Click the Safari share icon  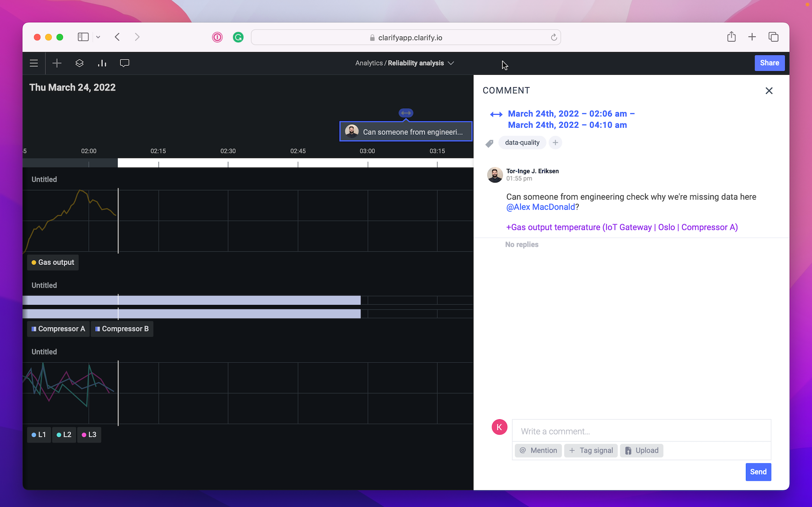731,37
